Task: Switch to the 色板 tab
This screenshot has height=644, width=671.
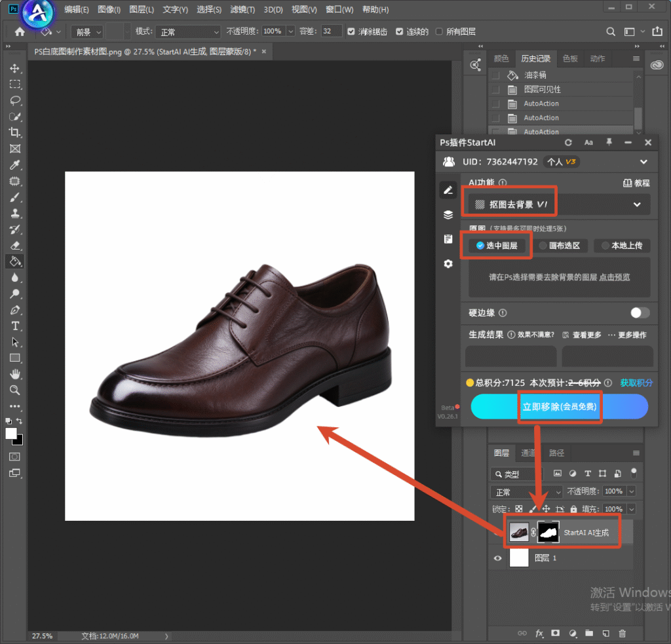Action: pyautogui.click(x=570, y=58)
